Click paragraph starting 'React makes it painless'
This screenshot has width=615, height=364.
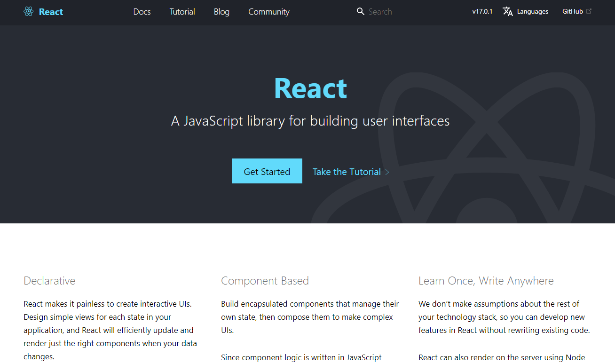tap(110, 330)
